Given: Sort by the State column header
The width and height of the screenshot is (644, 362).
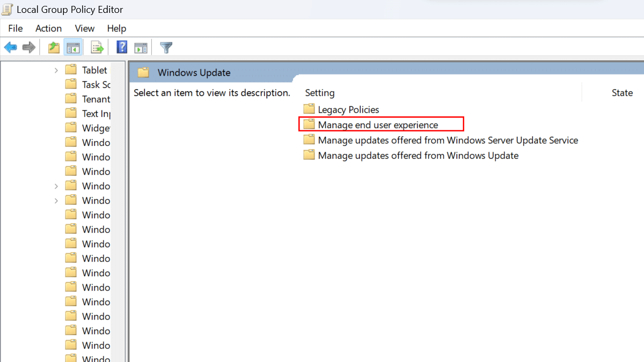Looking at the screenshot, I should [x=622, y=93].
